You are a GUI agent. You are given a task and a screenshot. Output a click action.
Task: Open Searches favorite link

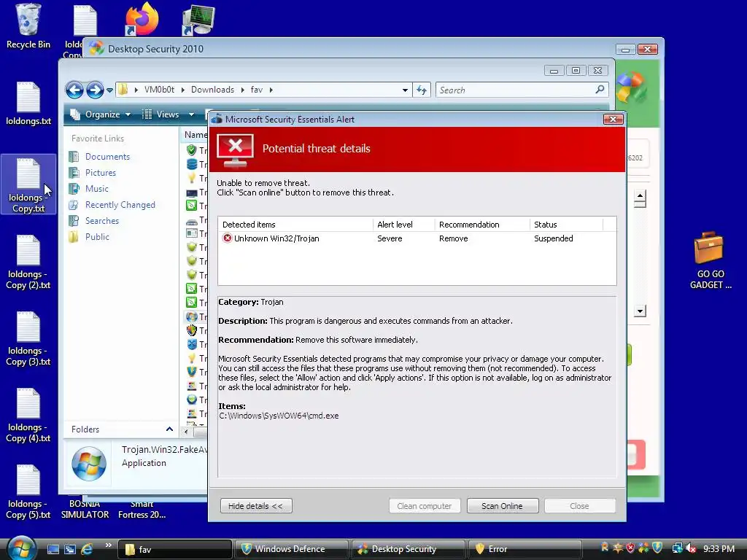click(102, 221)
